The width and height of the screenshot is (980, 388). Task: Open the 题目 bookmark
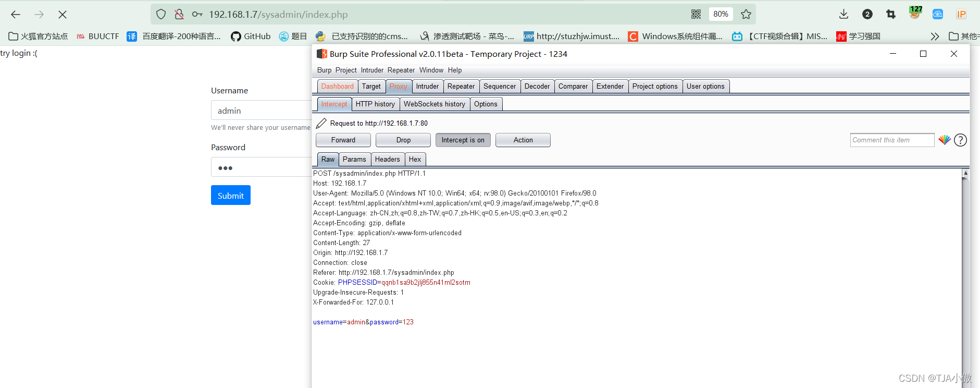pos(293,37)
